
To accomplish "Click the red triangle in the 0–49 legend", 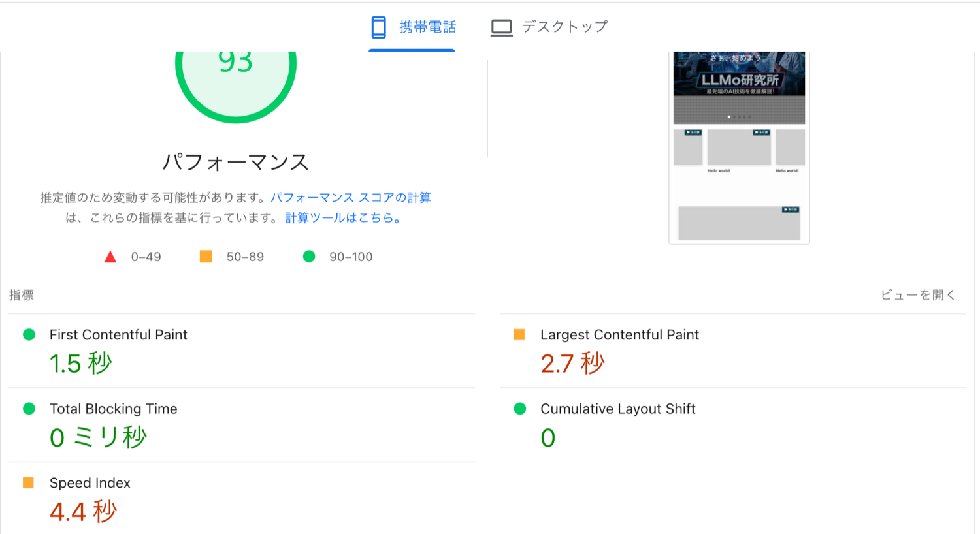I will pos(112,256).
